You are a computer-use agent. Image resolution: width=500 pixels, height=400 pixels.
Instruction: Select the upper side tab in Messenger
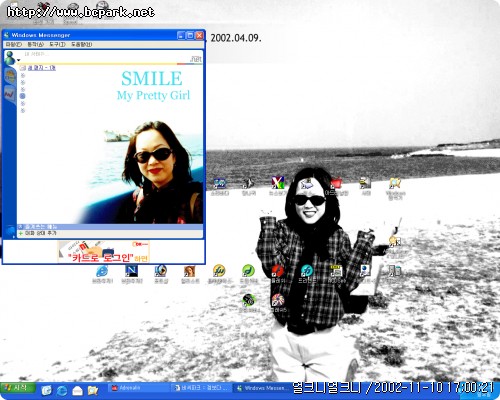10,76
